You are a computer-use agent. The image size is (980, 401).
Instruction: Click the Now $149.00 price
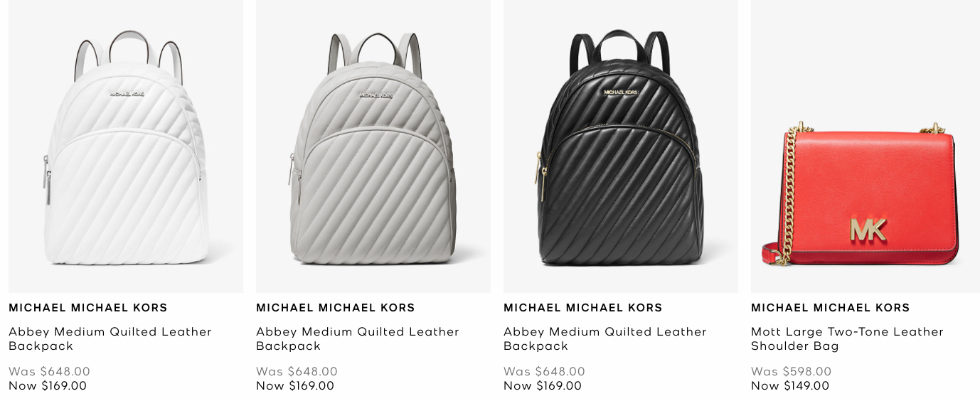(x=790, y=386)
